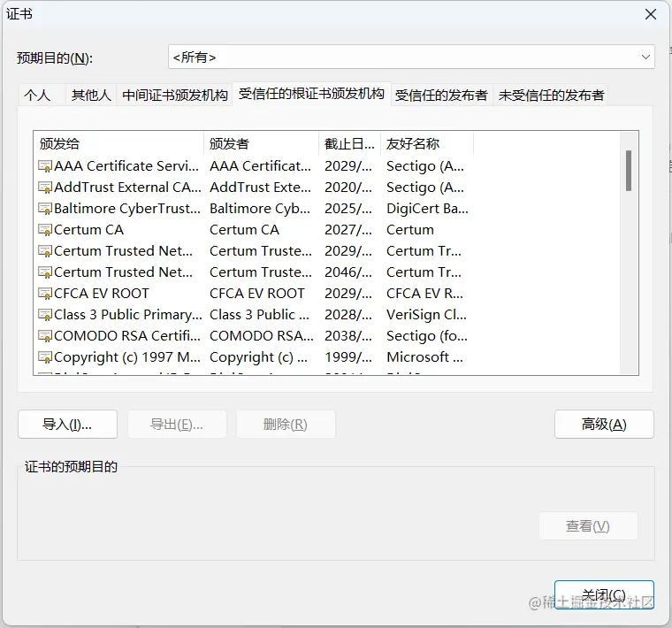
Task: Click the certificate icon beside Copyright (c) 1997 M...
Action: [45, 357]
